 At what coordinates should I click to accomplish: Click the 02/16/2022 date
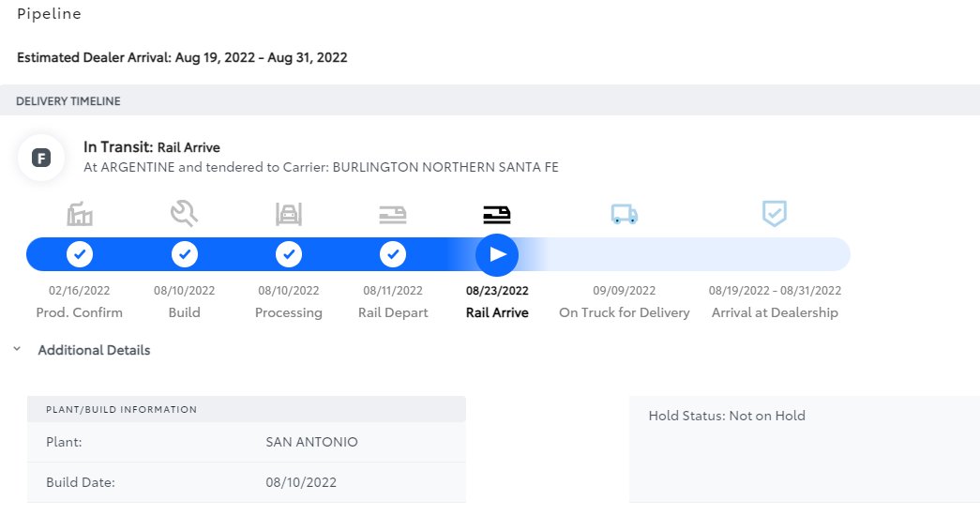(80, 291)
